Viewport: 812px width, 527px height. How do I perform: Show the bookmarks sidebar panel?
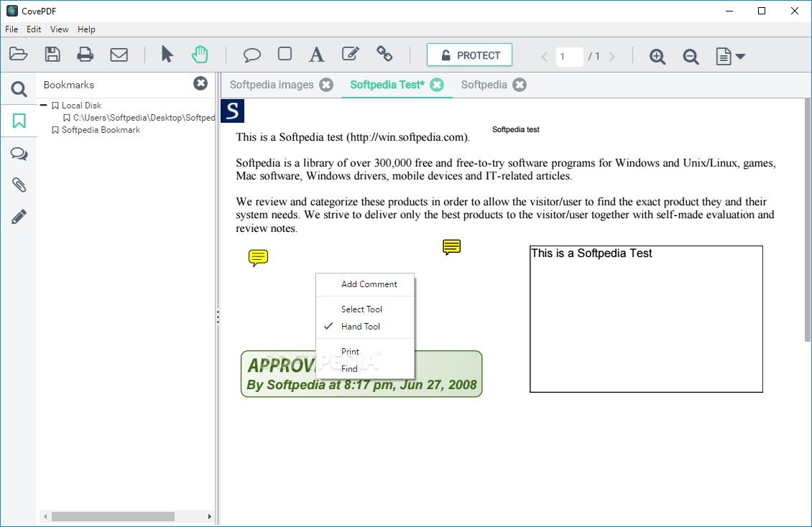pyautogui.click(x=19, y=121)
